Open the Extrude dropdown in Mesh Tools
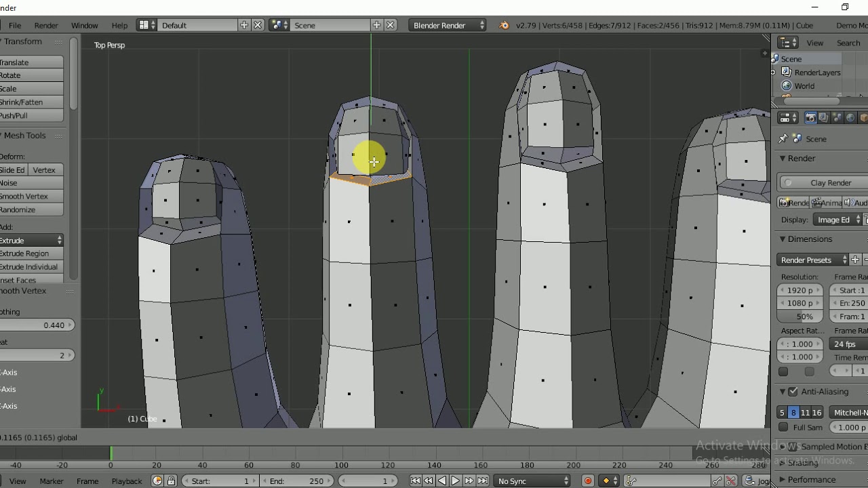This screenshot has width=868, height=488. click(x=31, y=241)
